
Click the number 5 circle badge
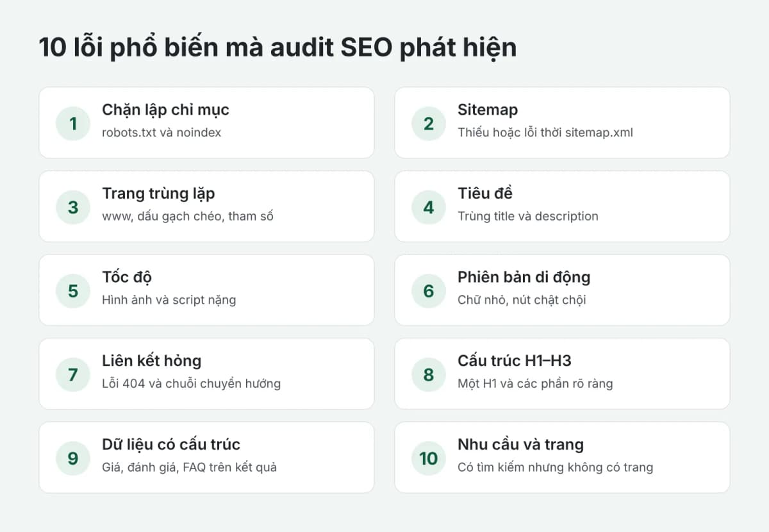(73, 290)
